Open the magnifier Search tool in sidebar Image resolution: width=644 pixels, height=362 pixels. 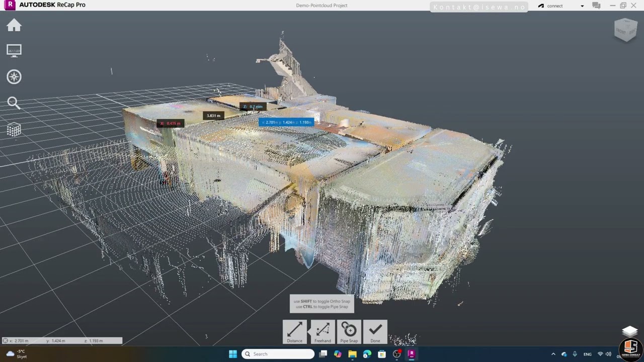[14, 103]
